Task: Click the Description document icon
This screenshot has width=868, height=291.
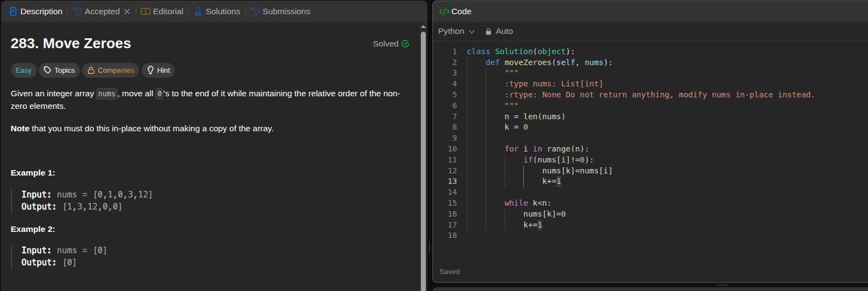Action: coord(13,11)
